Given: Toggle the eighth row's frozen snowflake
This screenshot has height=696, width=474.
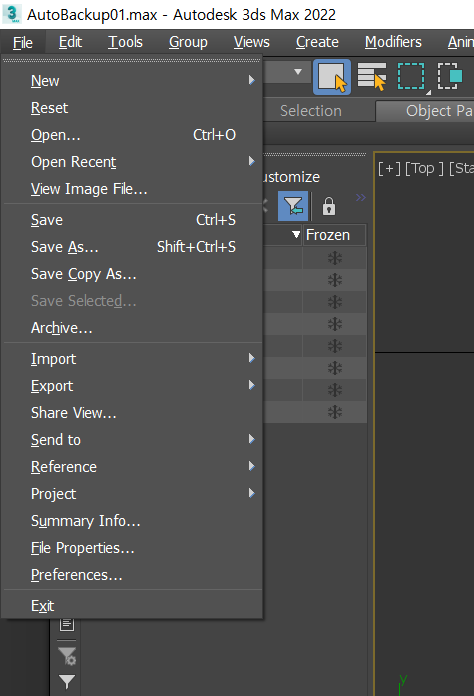Looking at the screenshot, I should coord(335,412).
